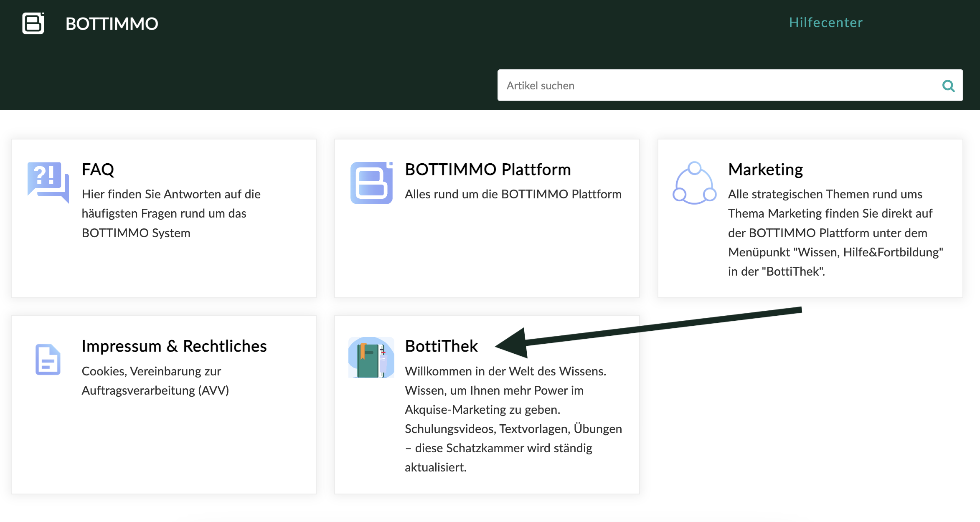This screenshot has height=522, width=980.
Task: Click the BOTTIMMO logo icon in header
Action: [x=33, y=23]
